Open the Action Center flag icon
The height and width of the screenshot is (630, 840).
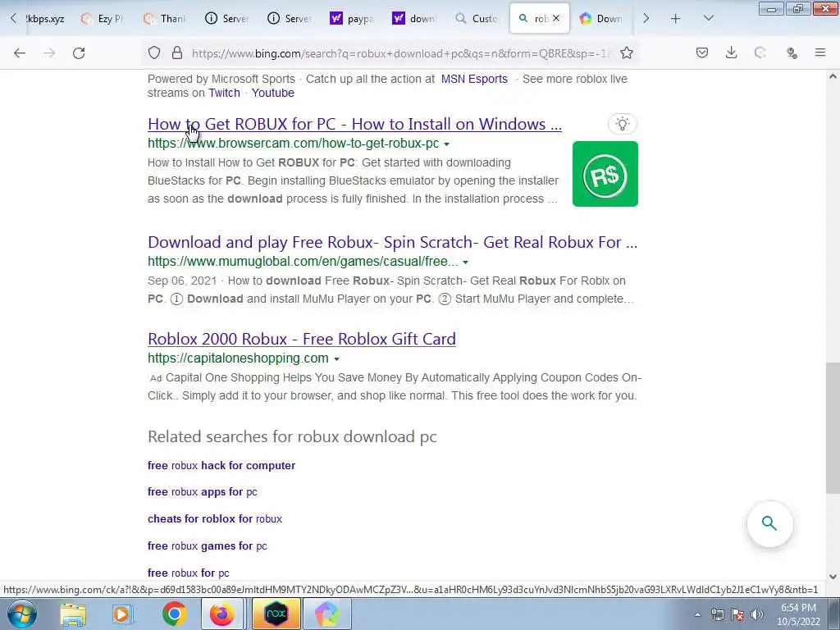[737, 614]
